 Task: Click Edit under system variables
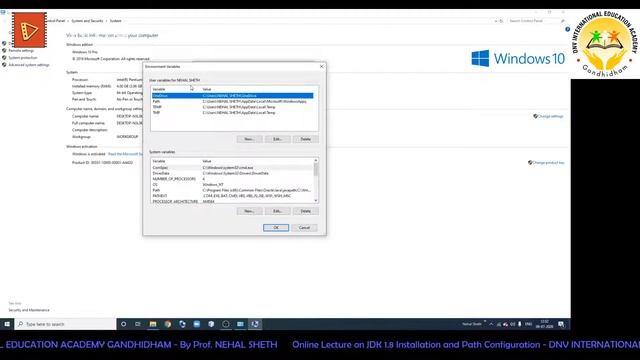tap(278, 211)
